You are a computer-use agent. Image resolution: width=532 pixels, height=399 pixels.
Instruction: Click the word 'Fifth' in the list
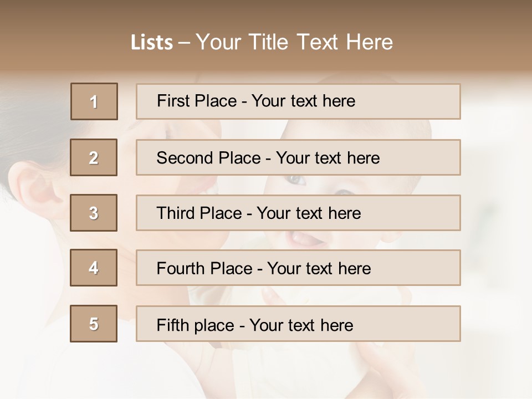[171, 325]
